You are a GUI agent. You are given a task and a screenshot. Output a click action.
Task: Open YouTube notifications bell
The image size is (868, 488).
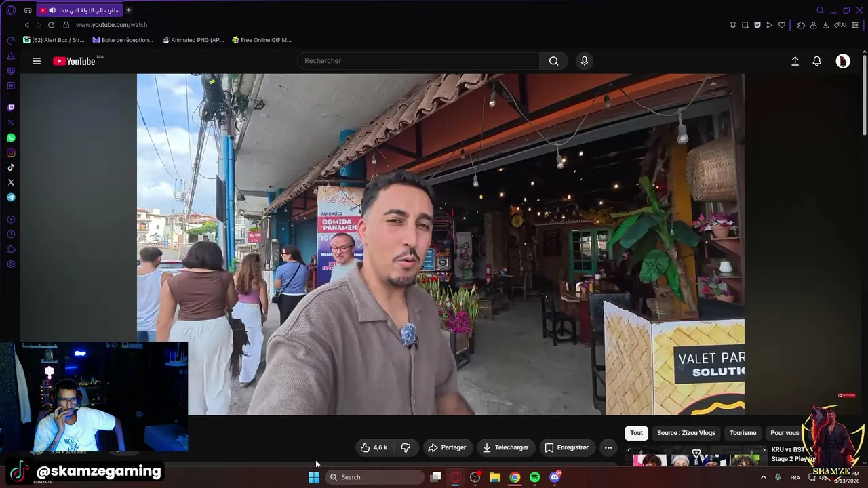pyautogui.click(x=817, y=61)
